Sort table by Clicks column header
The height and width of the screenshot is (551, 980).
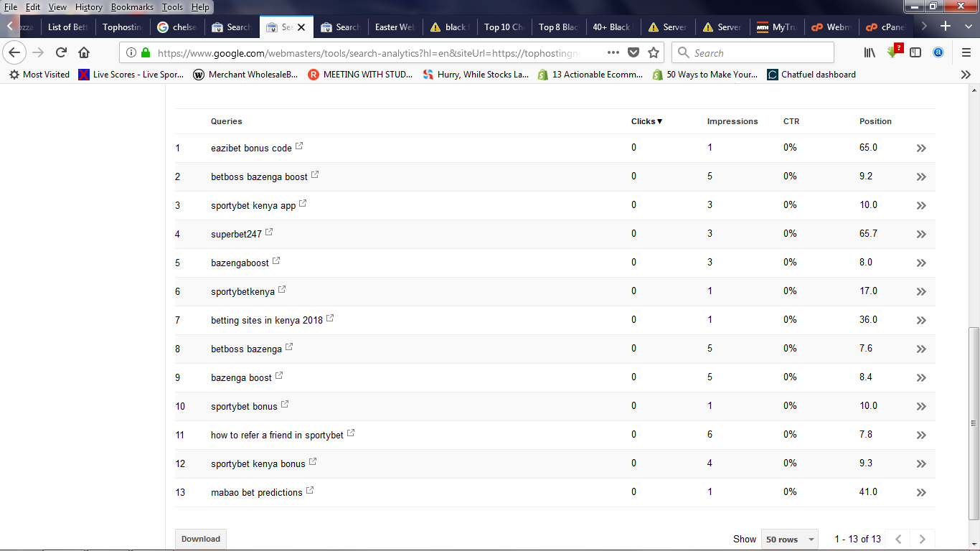[x=646, y=121]
